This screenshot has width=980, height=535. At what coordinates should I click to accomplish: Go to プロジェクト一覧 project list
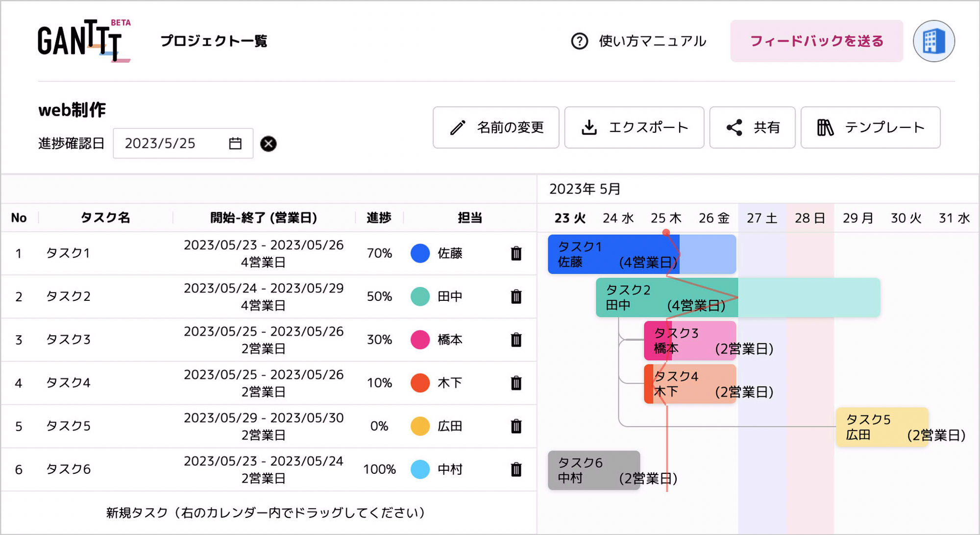point(214,41)
